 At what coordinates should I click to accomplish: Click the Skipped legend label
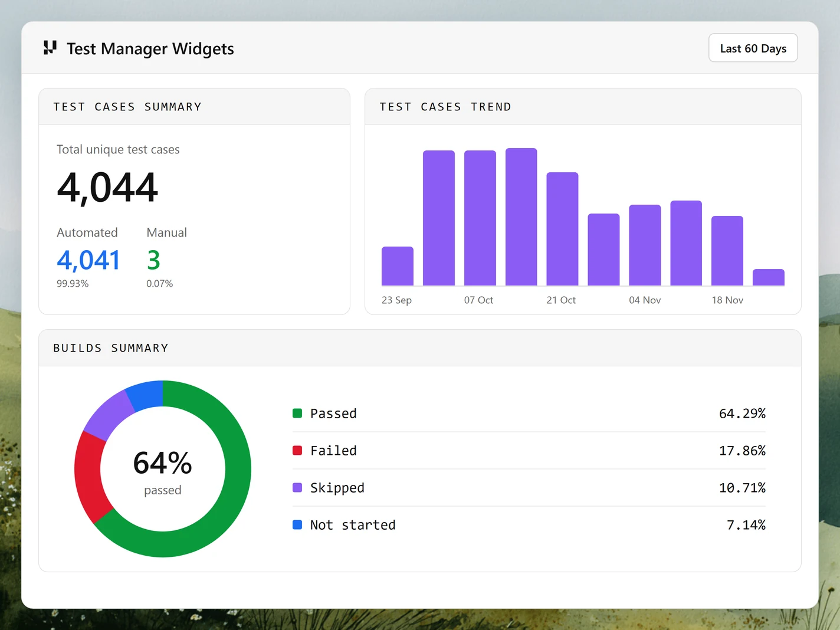pos(337,488)
